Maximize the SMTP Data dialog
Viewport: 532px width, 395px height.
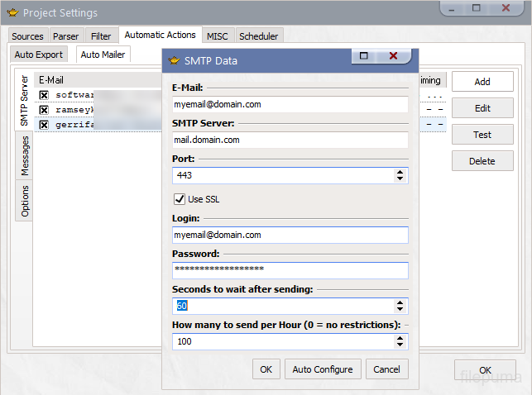pos(362,56)
